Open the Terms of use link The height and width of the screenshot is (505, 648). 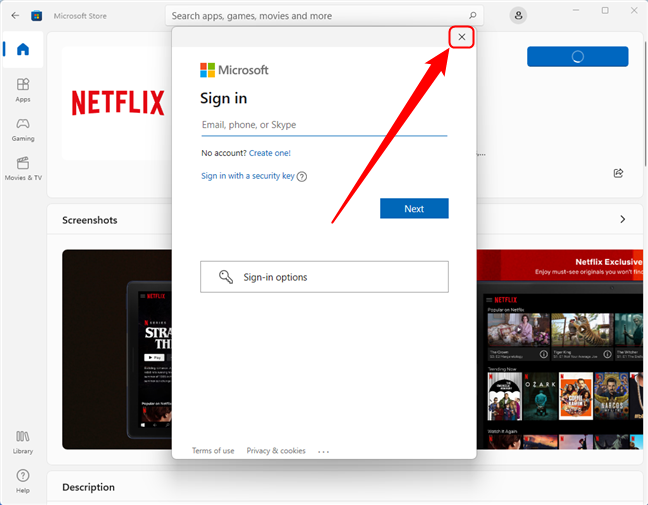[213, 451]
